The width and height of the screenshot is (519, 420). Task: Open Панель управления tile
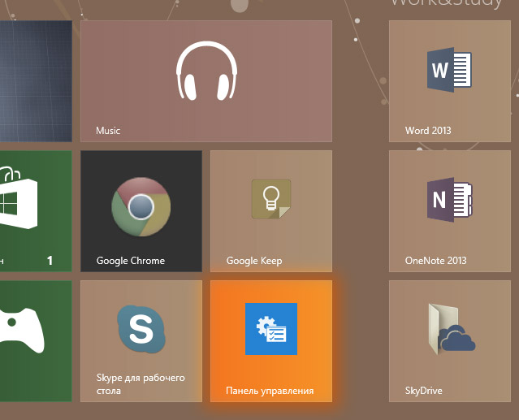271,341
